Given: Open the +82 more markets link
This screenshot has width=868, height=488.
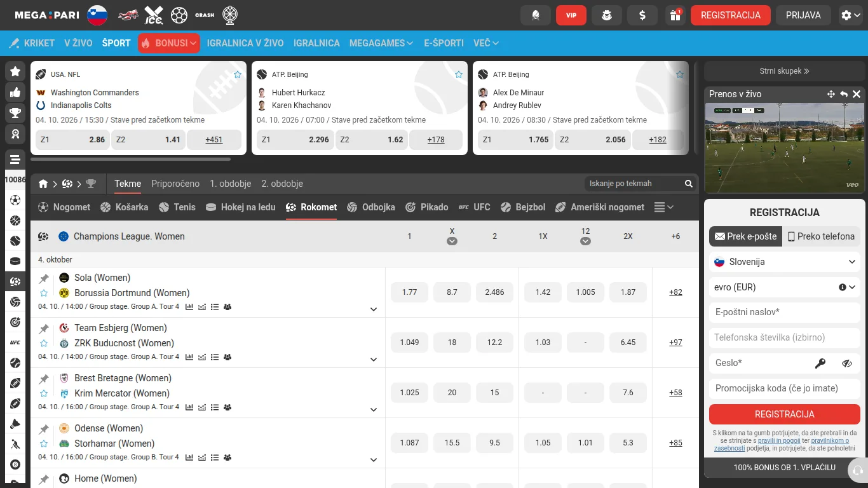Looking at the screenshot, I should pos(675,292).
